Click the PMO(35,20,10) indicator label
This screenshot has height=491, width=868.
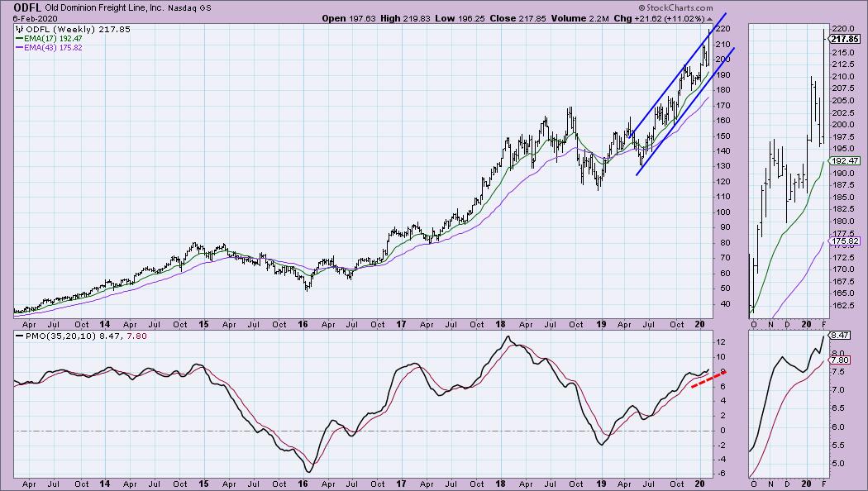[x=61, y=336]
